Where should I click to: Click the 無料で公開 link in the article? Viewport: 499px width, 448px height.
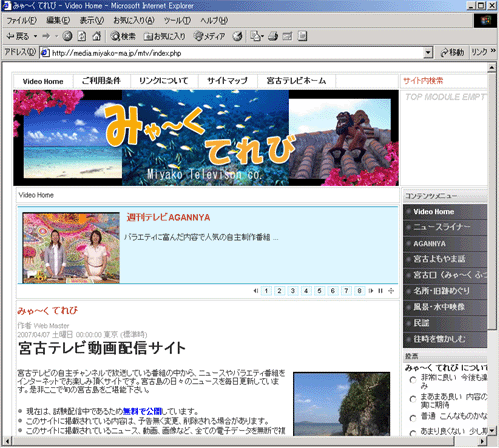(x=142, y=411)
